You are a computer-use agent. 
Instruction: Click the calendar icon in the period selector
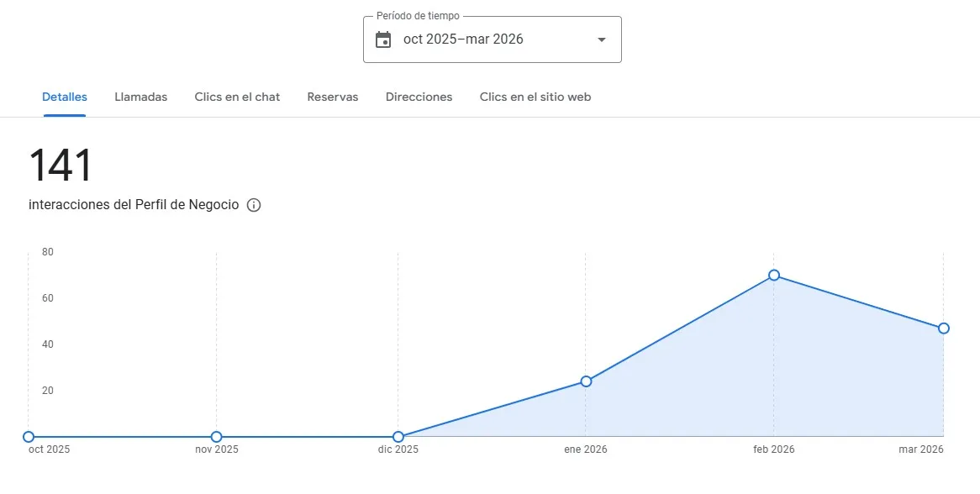384,39
